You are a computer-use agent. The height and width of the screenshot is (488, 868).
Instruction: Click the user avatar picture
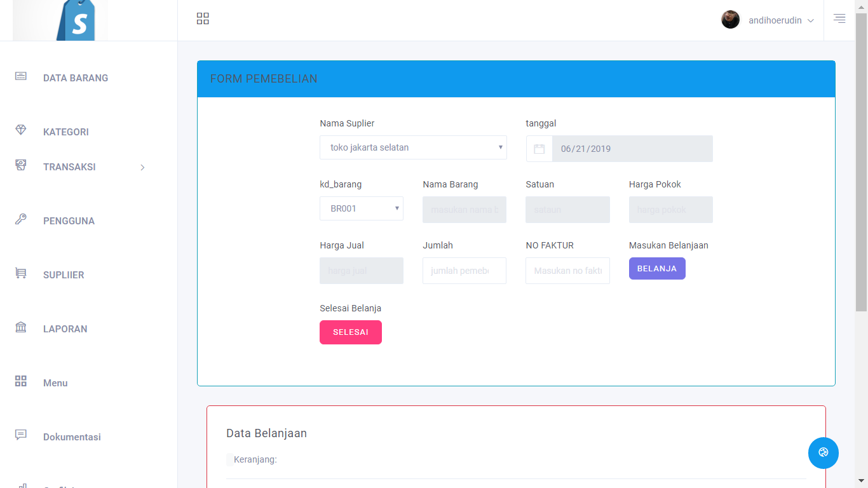731,20
